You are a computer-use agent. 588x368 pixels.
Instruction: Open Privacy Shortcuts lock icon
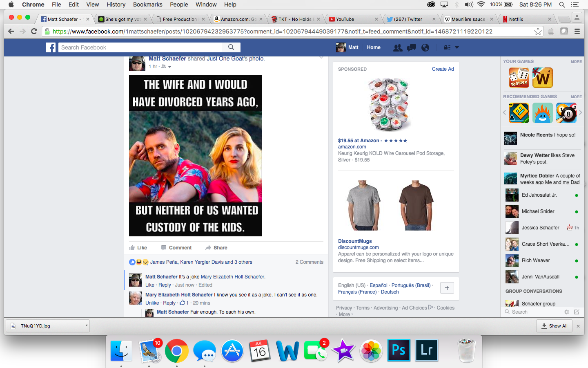coord(447,47)
